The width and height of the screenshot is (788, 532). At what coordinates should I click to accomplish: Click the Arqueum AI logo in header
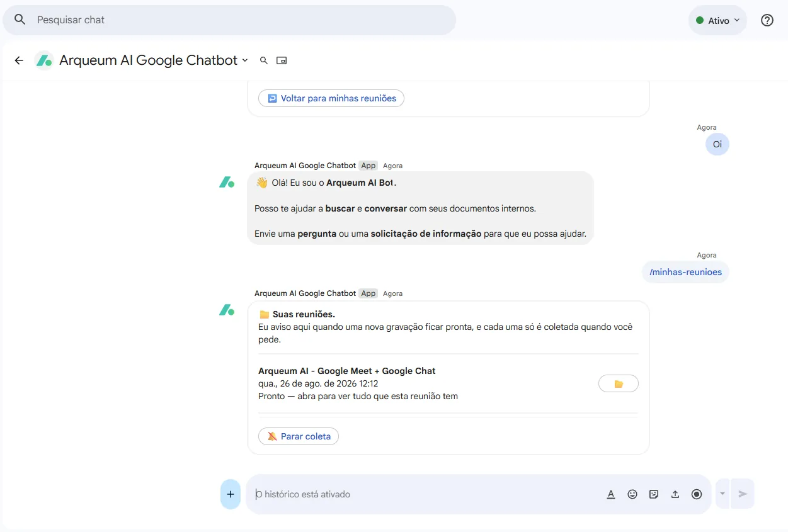[44, 60]
